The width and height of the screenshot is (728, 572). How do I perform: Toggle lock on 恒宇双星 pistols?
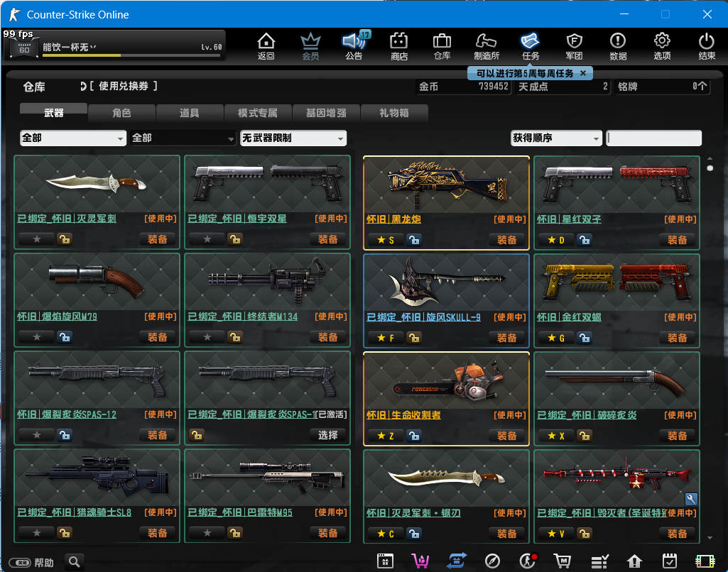(x=235, y=239)
